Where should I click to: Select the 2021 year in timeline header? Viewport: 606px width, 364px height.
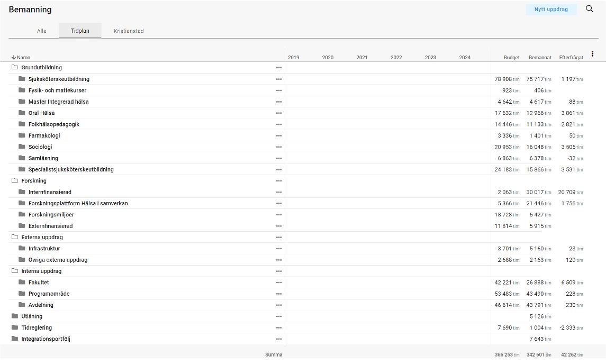362,58
